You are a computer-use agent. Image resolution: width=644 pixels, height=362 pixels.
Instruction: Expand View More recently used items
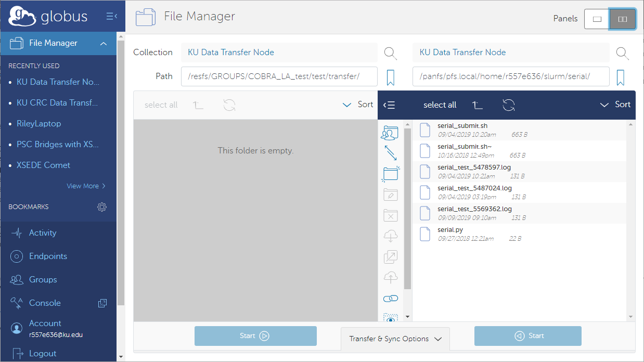86,186
